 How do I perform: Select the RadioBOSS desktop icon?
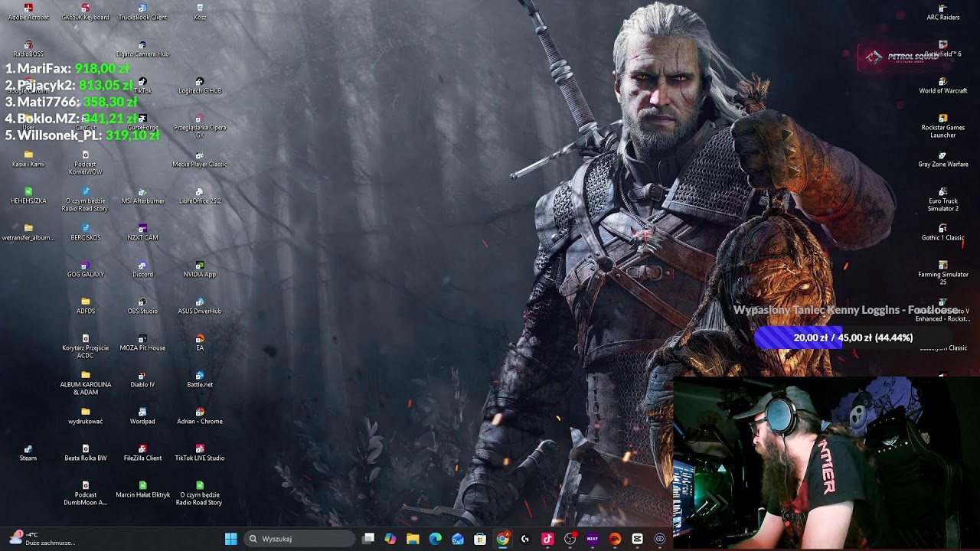pos(28,48)
